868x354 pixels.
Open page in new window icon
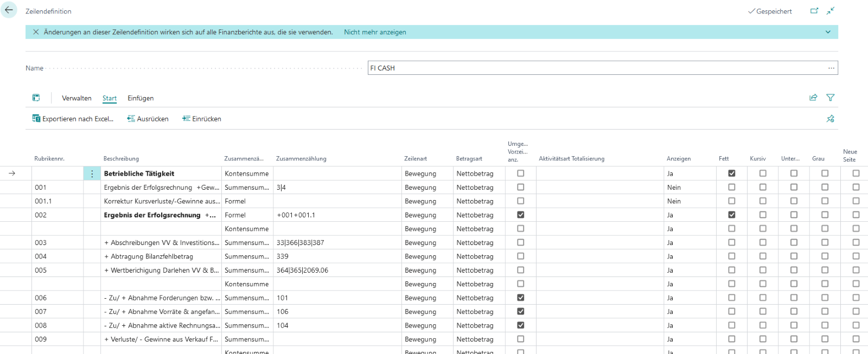[x=814, y=11]
